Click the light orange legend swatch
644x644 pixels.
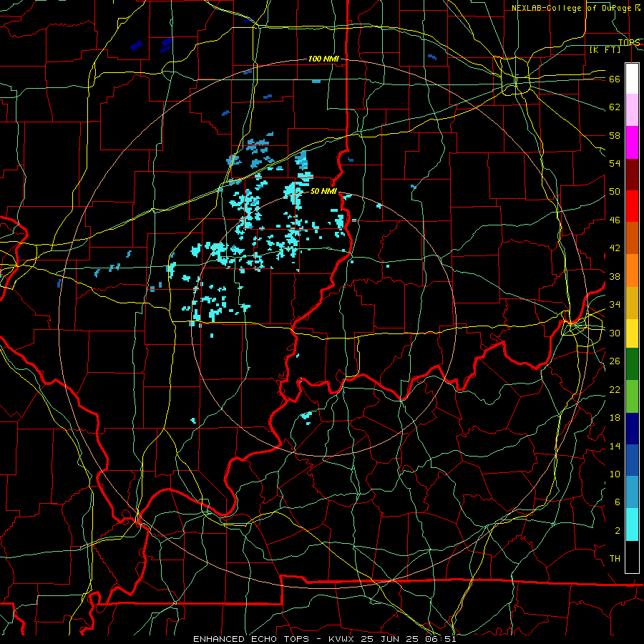[632, 270]
